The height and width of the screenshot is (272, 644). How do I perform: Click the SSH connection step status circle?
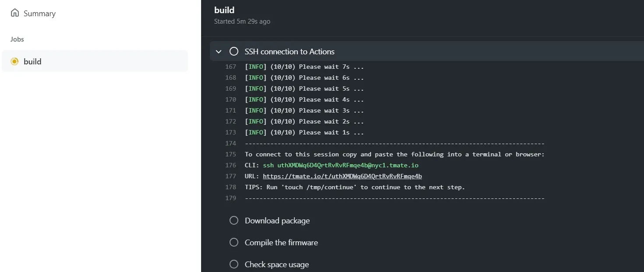tap(234, 52)
